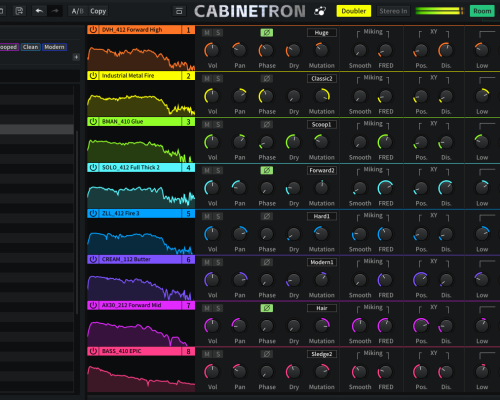
Task: Click the A/B compare button
Action: [x=78, y=11]
